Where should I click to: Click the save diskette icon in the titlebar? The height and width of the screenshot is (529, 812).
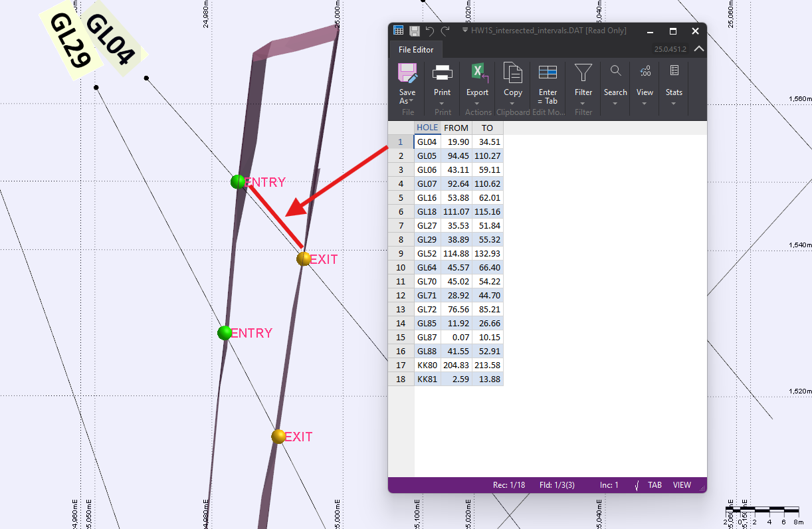click(414, 30)
